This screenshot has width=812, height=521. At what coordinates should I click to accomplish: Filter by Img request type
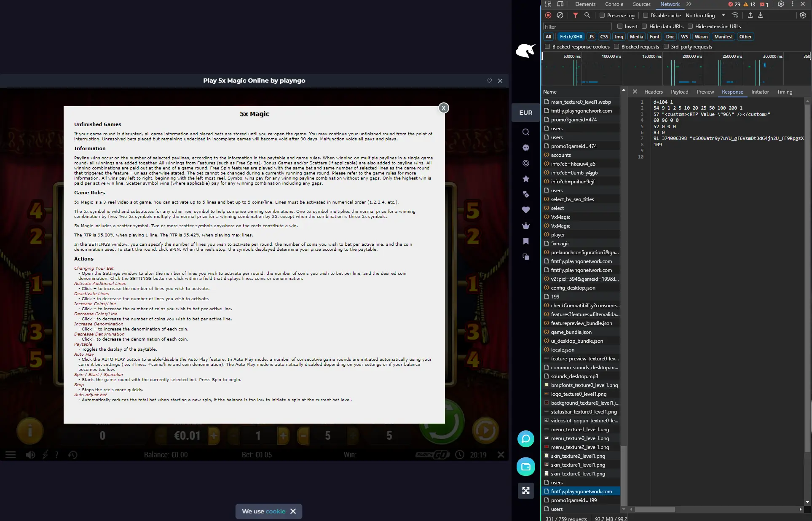[619, 37]
